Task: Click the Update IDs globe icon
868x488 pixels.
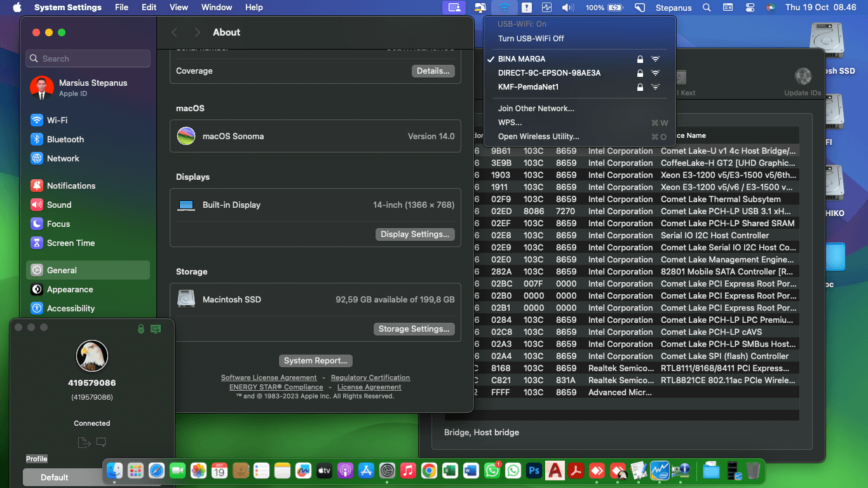Action: 803,77
